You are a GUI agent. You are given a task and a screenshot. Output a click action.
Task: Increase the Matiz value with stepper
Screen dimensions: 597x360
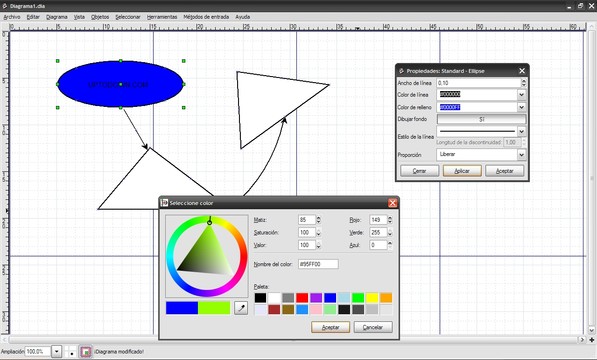[x=319, y=218]
